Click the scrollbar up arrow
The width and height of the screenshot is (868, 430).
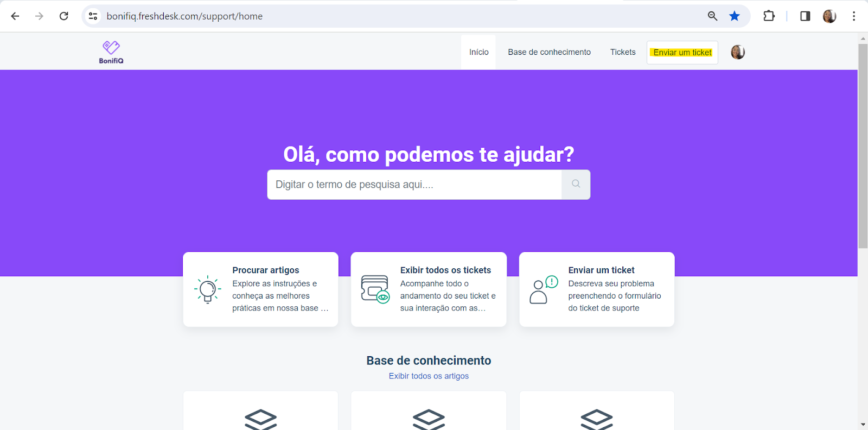(x=863, y=38)
